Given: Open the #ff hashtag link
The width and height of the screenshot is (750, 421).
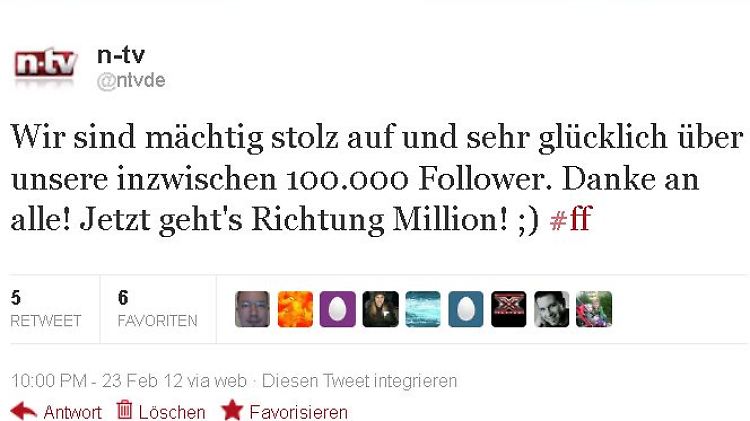Looking at the screenshot, I should point(571,219).
